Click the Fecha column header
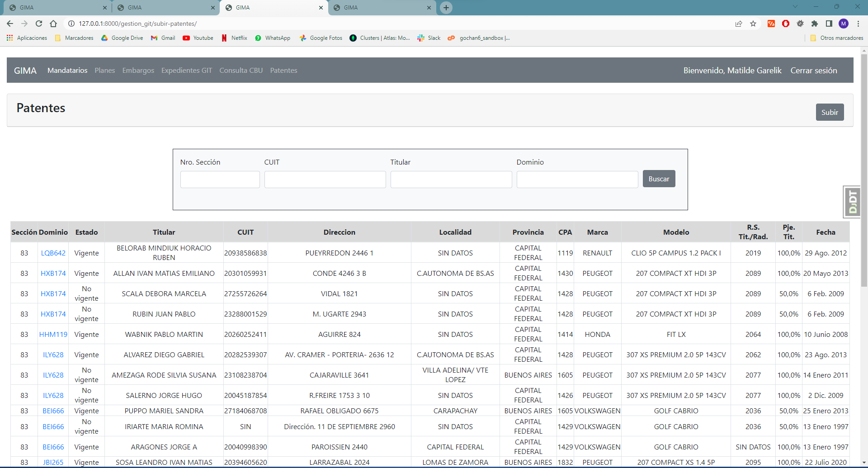Screen dimensions: 868x468 [826, 232]
